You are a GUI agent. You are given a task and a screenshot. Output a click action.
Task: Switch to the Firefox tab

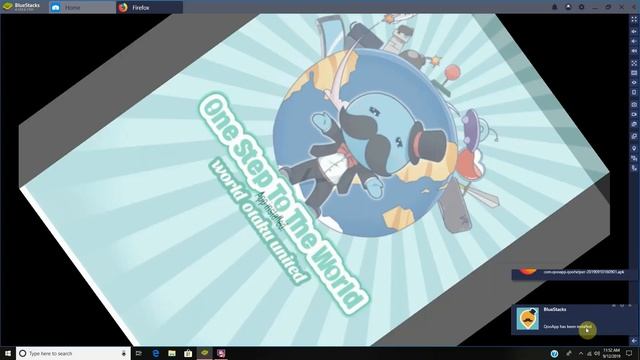149,7
